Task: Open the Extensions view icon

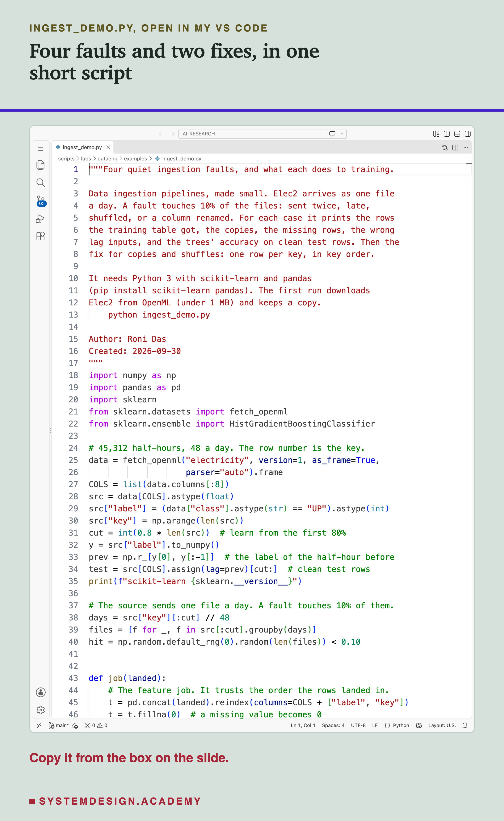Action: pyautogui.click(x=41, y=236)
